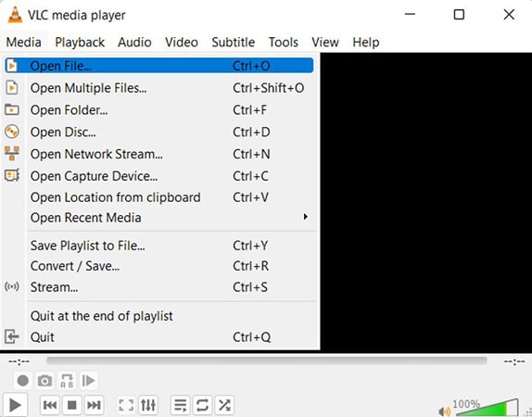
Task: Open the Help menu
Action: point(366,43)
